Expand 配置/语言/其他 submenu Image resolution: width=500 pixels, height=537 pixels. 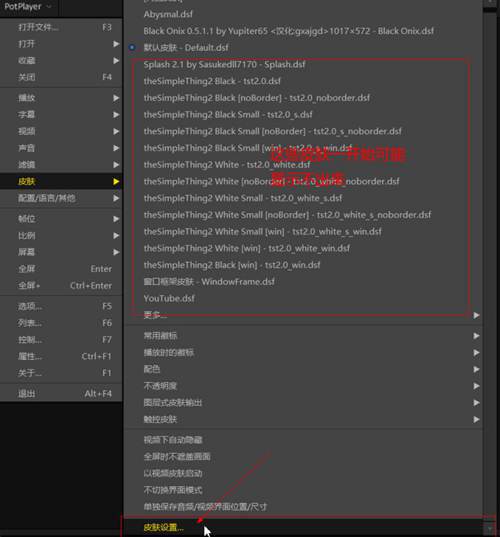click(61, 198)
